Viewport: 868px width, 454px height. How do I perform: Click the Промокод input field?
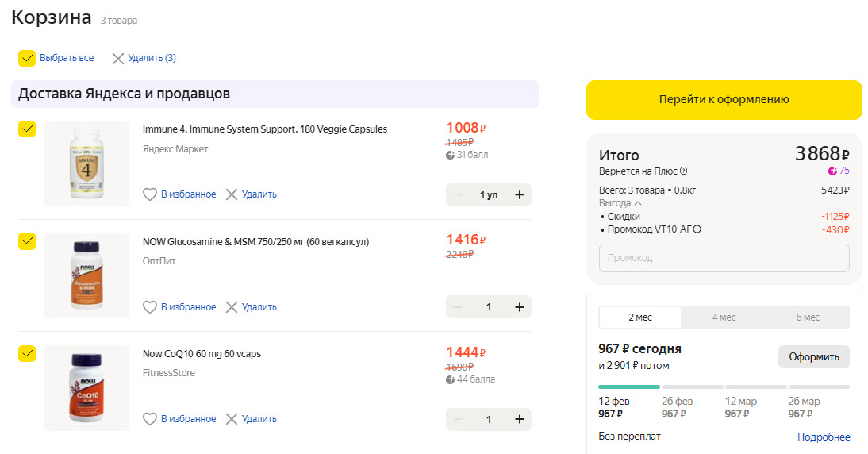[x=724, y=258]
